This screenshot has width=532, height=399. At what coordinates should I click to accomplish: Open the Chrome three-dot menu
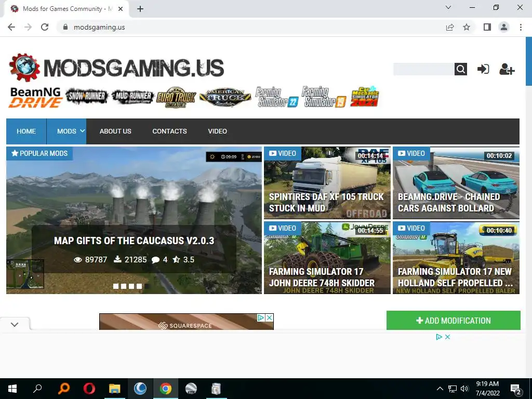tap(521, 27)
